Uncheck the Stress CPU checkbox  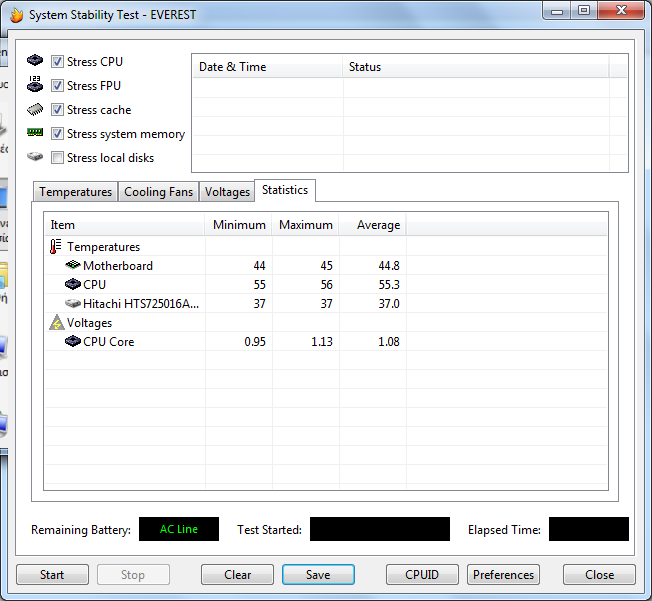pos(57,62)
